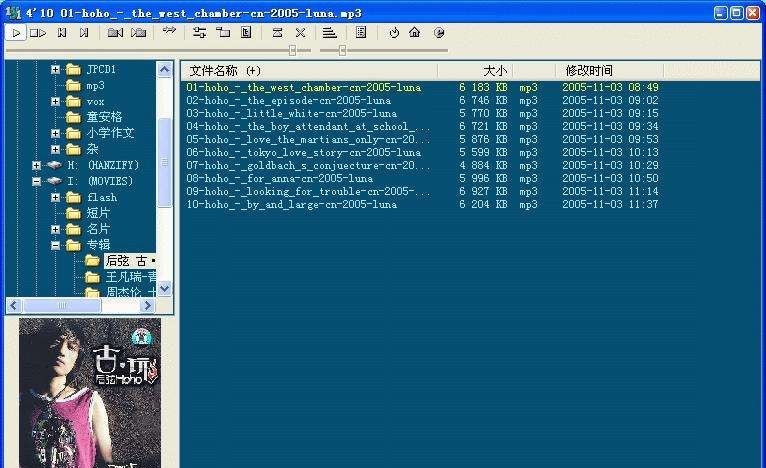The image size is (766, 468).
Task: Click the text-lines list icon in toolbar
Action: [x=329, y=33]
